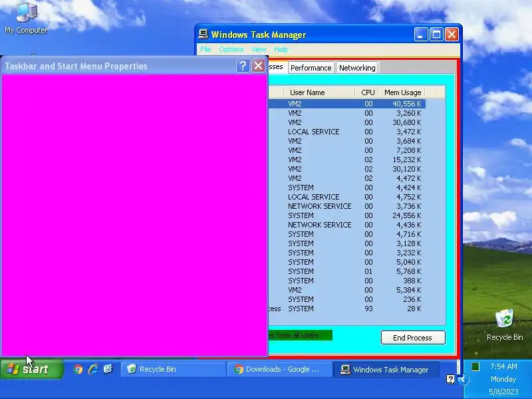
Task: Select the process row using 30,680 K
Action: tap(346, 122)
